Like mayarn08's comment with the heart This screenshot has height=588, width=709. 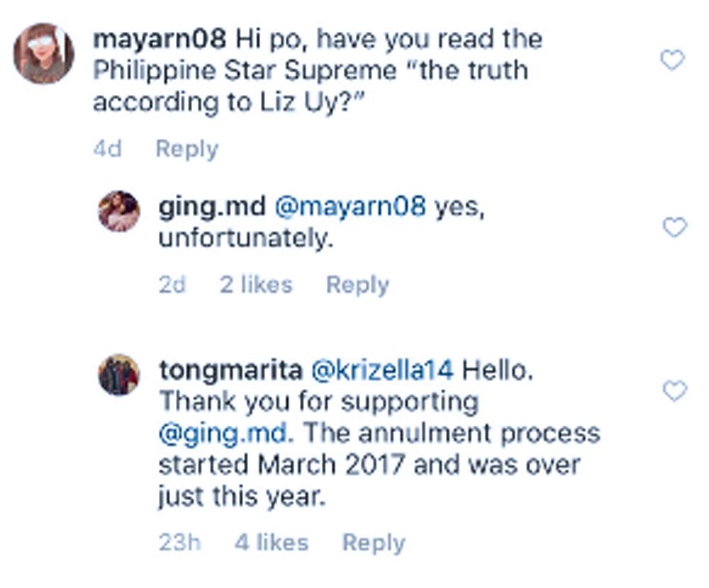click(672, 62)
